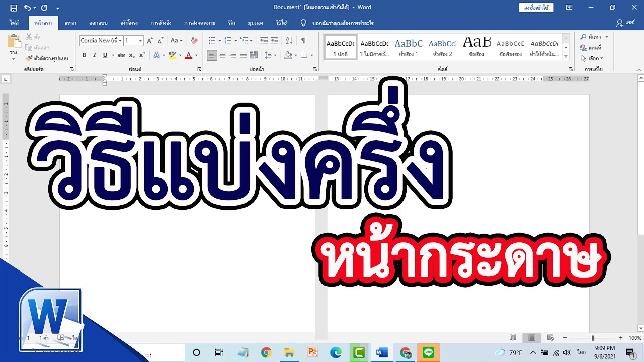Click the Paste clipboard icon
The height and width of the screenshot is (362, 644).
[x=14, y=42]
